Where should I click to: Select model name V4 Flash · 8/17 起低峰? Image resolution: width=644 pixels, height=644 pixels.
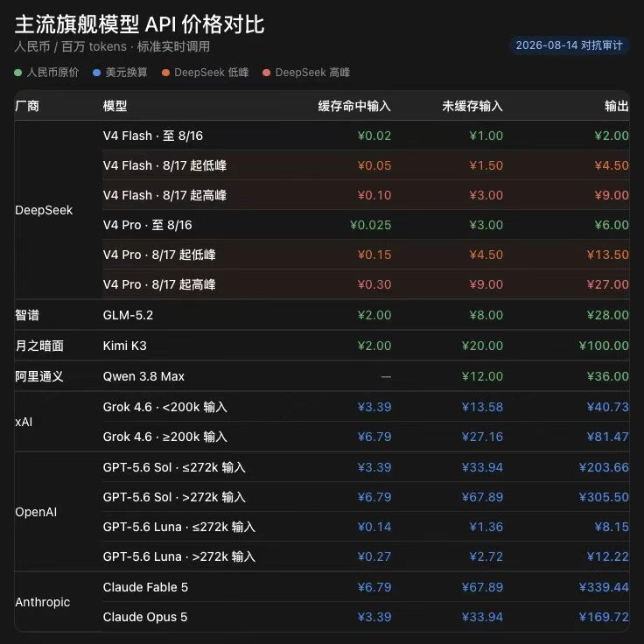click(164, 165)
